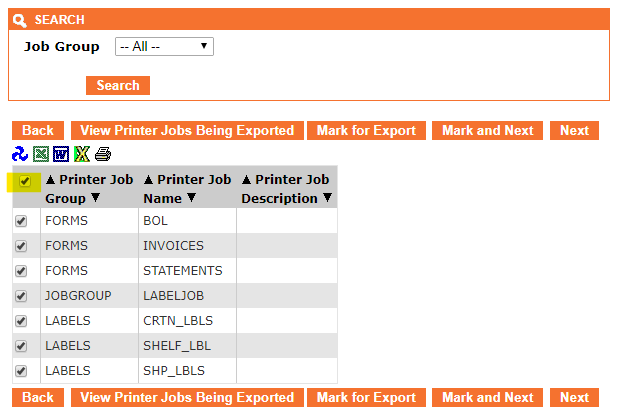Click View Printer Jobs Being Exported below table

(x=187, y=398)
